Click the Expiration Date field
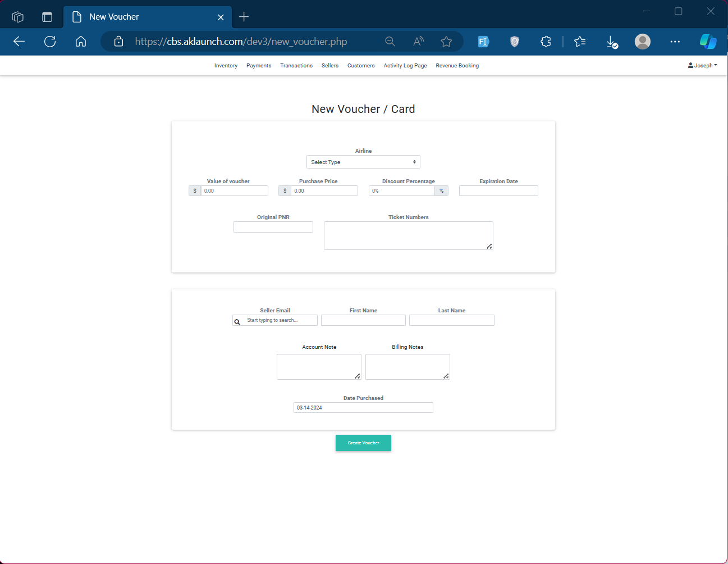This screenshot has width=728, height=564. click(x=498, y=191)
